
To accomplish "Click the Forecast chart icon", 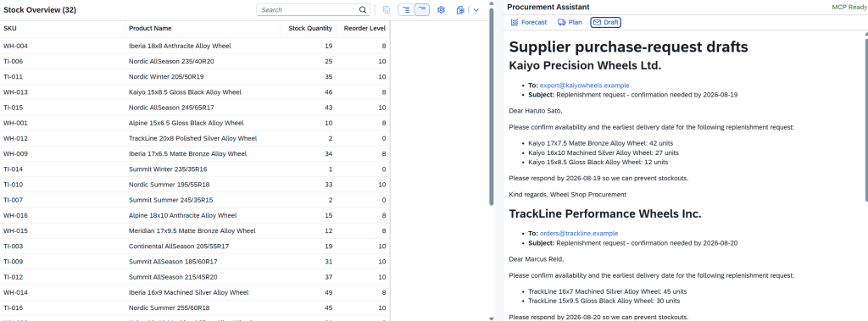I will [x=515, y=22].
